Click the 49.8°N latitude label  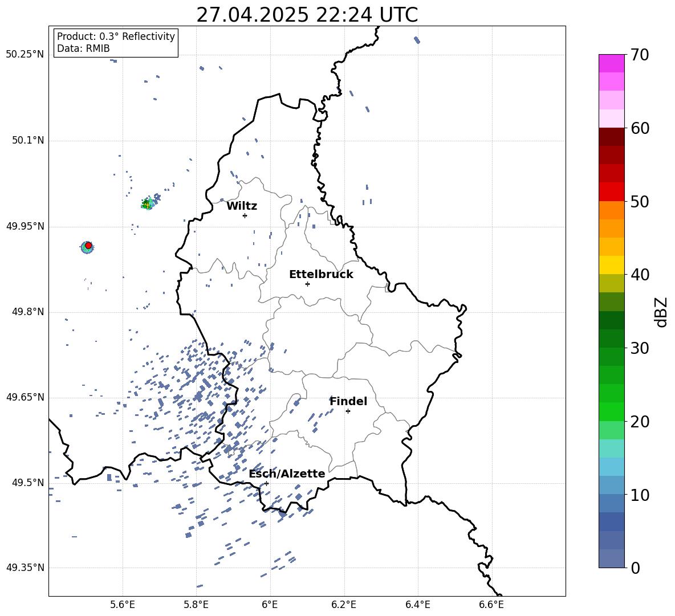click(28, 312)
